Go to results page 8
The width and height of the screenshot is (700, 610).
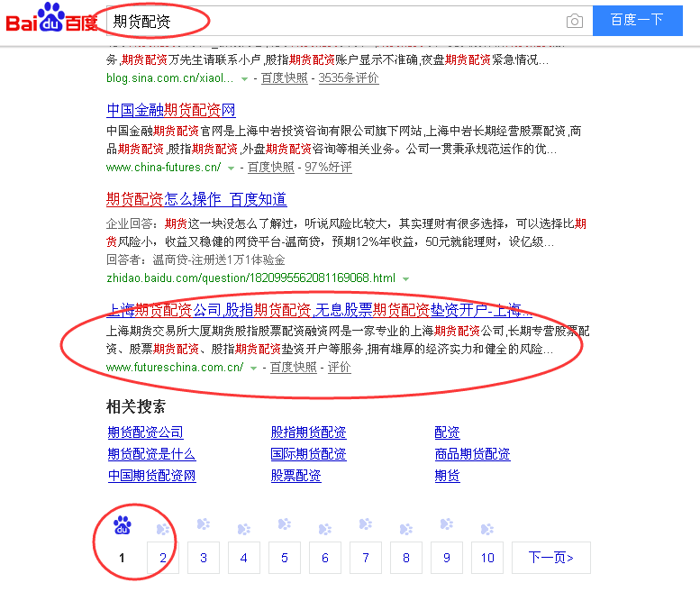405,558
